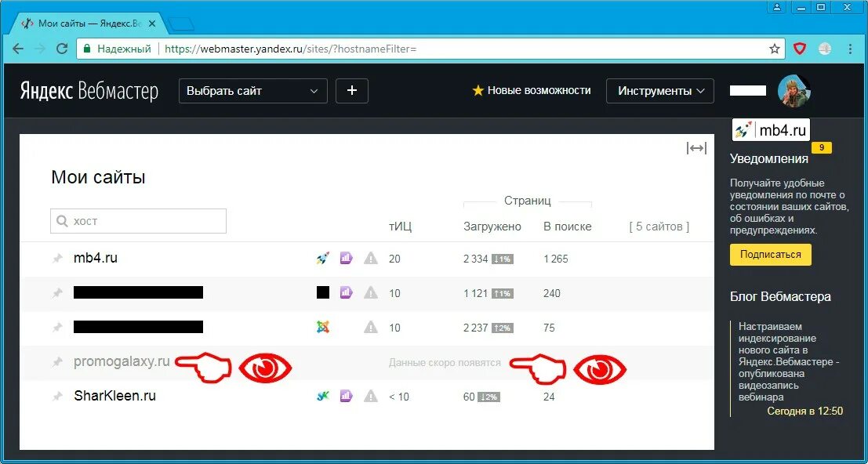Screen dimensions: 868x464
Task: Open 'Выбрать сайт' dropdown
Action: tap(253, 91)
